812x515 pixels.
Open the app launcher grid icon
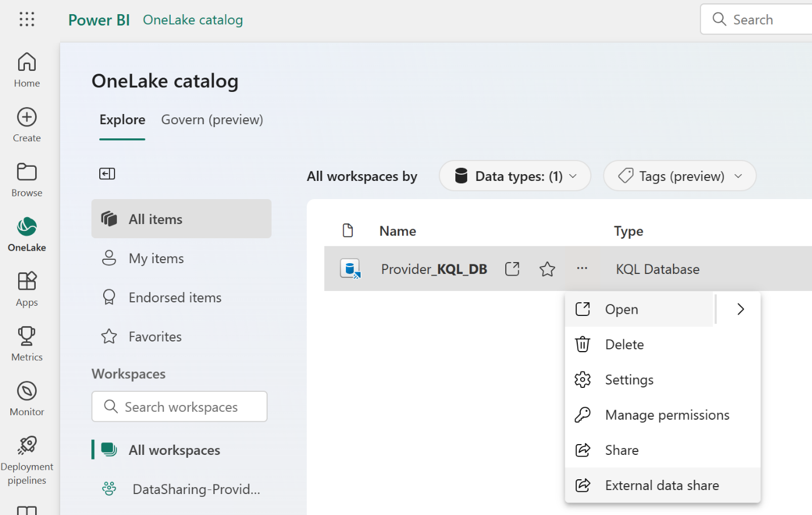pyautogui.click(x=27, y=19)
